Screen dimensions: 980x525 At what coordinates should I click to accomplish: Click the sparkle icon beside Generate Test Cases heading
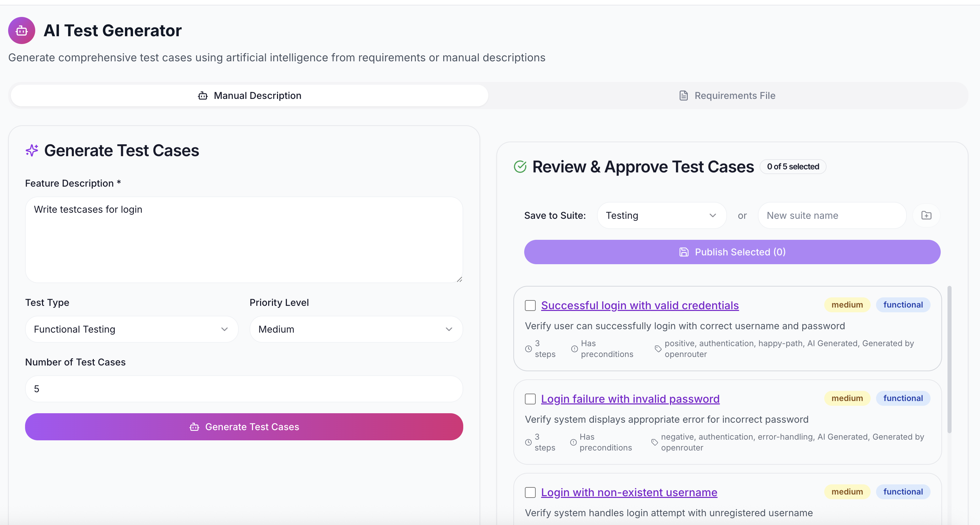click(x=32, y=150)
